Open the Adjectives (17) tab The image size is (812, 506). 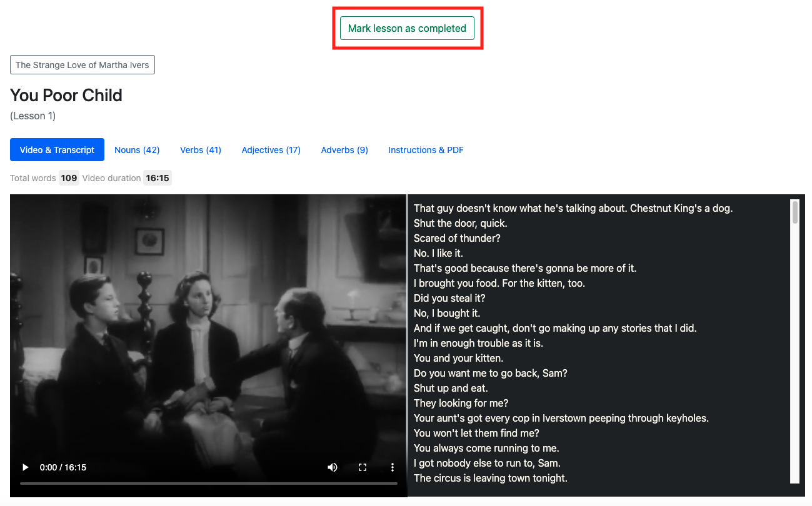point(271,150)
